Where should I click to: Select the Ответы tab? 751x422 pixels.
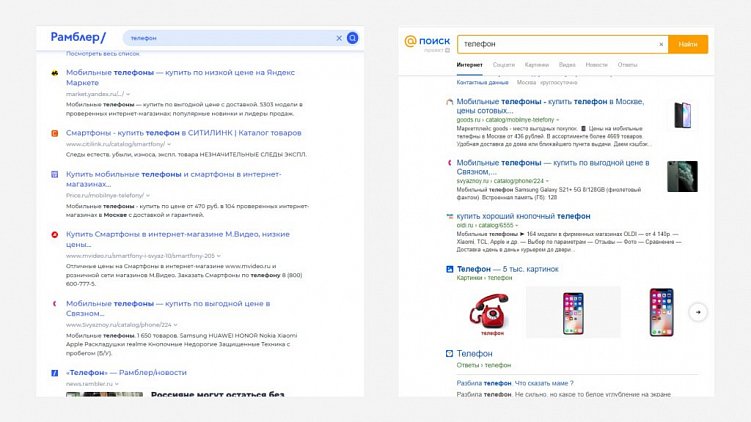[x=627, y=65]
